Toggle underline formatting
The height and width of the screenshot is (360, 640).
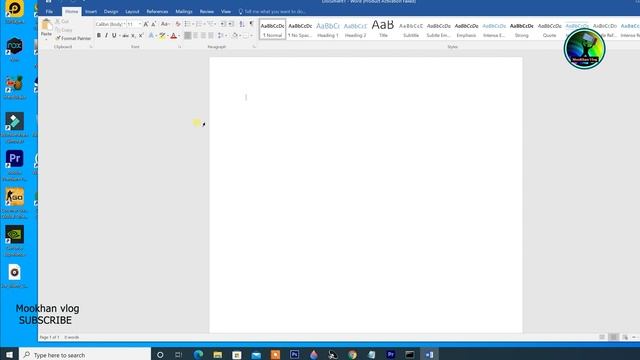coord(114,36)
